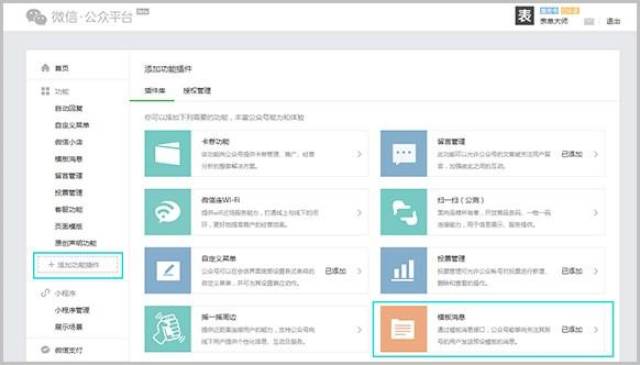This screenshot has width=640, height=365.
Task: Click the icon beside 微信支付
Action: [x=45, y=350]
